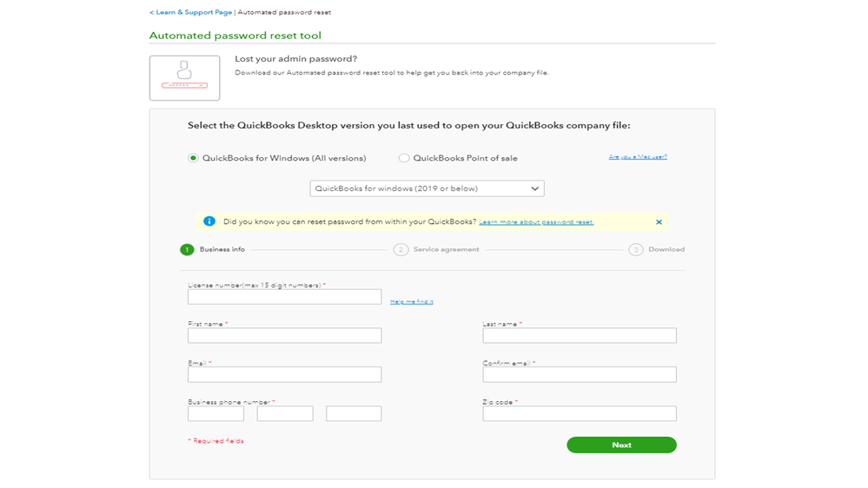Image resolution: width=868 pixels, height=488 pixels.
Task: Click the Service agreement step 2 circle
Action: [x=401, y=250]
